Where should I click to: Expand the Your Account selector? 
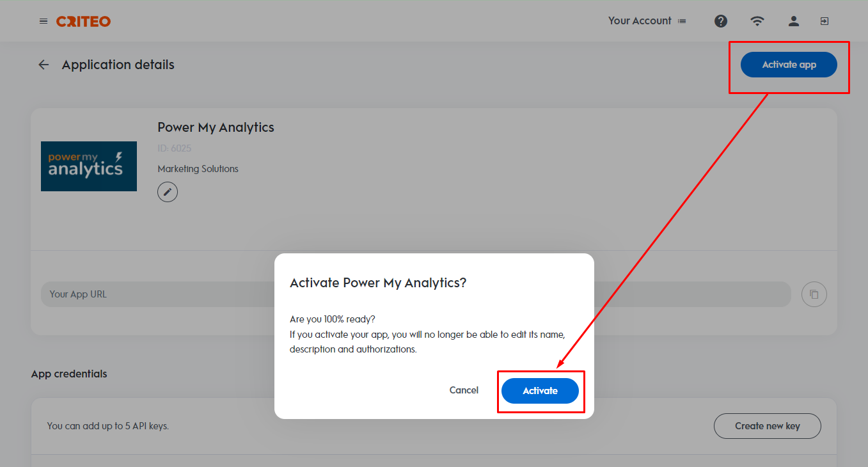click(x=647, y=21)
